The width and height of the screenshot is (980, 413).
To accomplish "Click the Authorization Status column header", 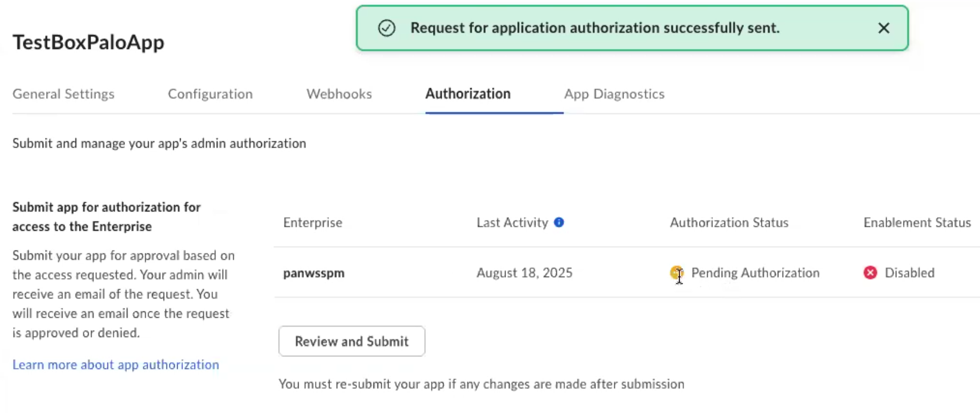I will (x=729, y=223).
